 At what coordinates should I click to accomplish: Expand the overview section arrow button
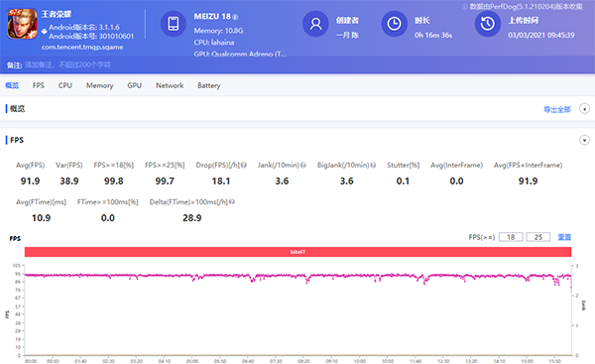[584, 109]
